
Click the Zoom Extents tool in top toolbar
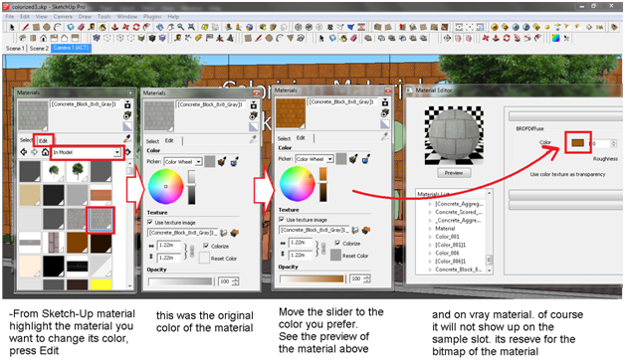tap(192, 27)
